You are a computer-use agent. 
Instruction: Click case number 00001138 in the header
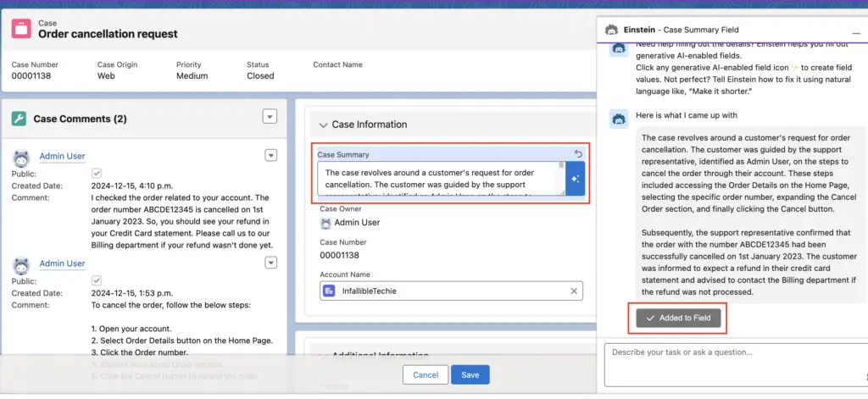[31, 75]
